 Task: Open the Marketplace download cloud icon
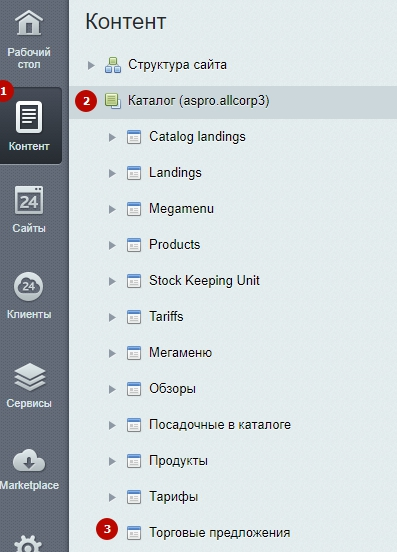[29, 461]
